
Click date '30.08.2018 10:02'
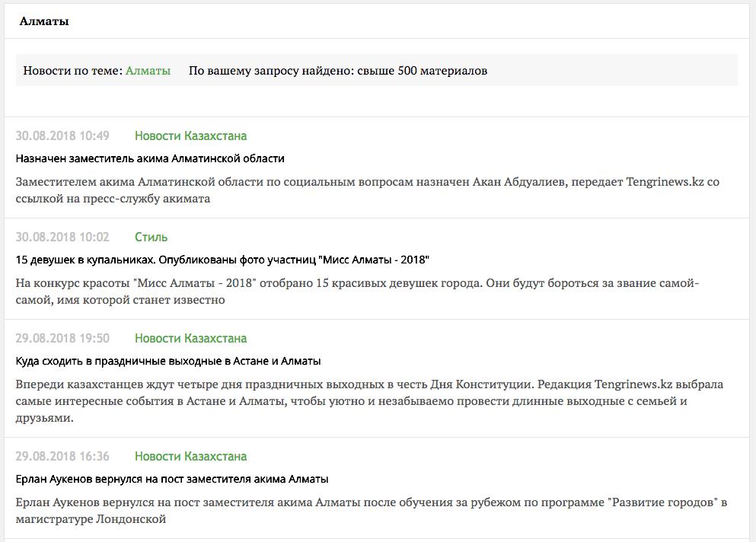pos(62,238)
